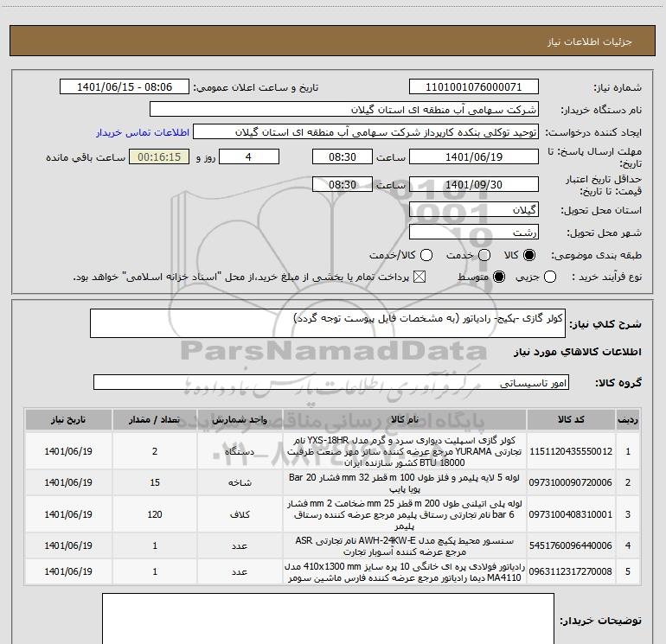Click general need description text box

click(x=328, y=323)
